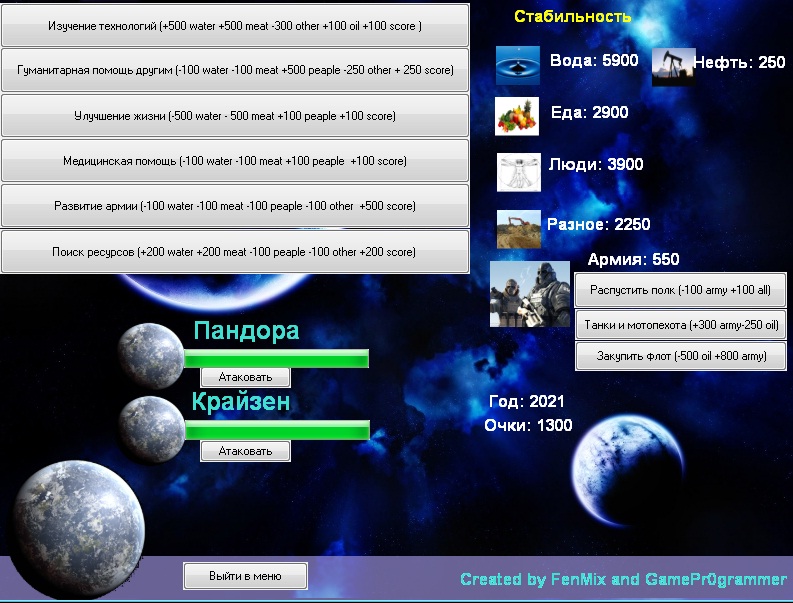Click the Крайзен planet icon
Image resolution: width=793 pixels, height=603 pixels.
[151, 428]
